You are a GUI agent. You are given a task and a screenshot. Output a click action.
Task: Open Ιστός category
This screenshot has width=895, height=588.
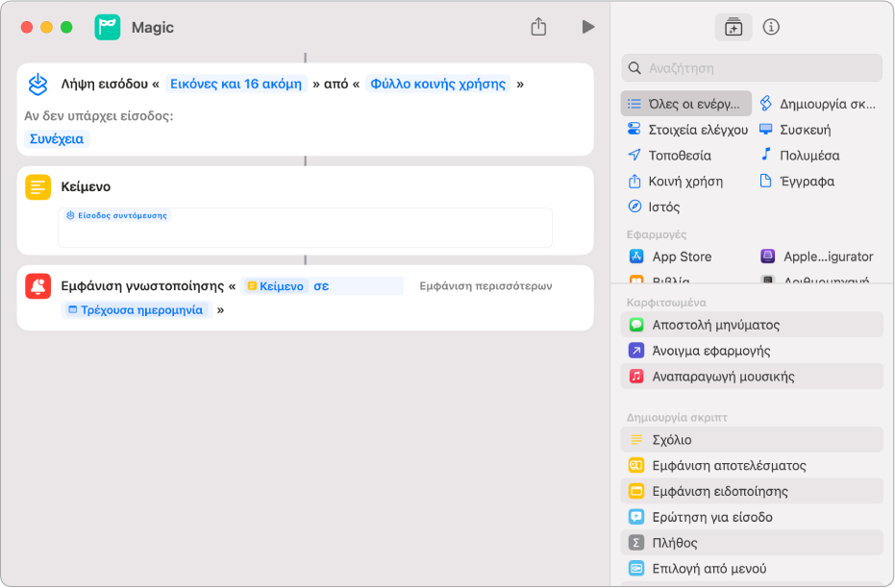(654, 207)
